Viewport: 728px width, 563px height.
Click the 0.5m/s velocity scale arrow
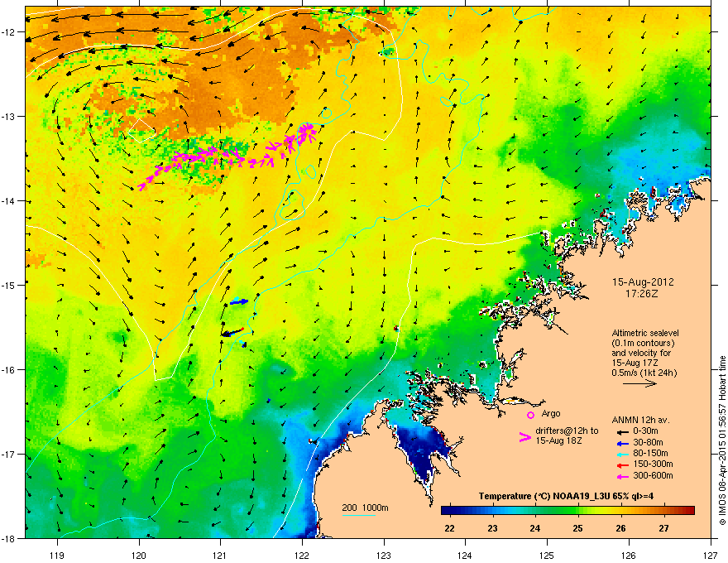pos(639,383)
